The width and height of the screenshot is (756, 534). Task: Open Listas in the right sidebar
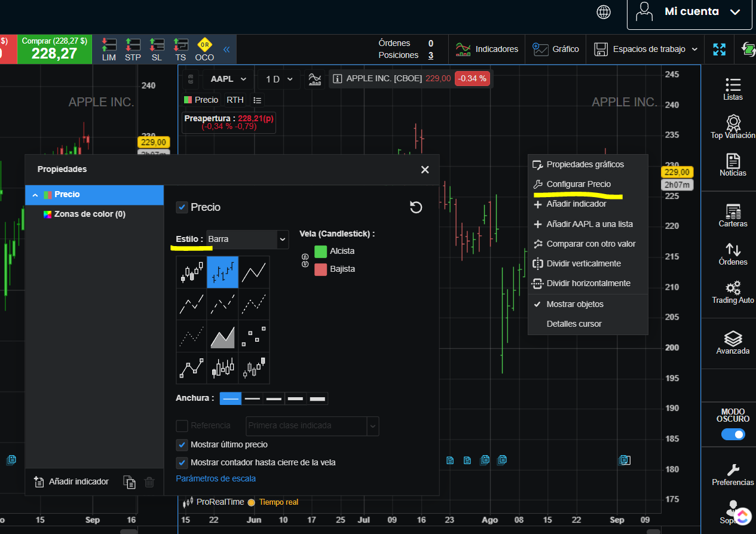[x=733, y=90]
